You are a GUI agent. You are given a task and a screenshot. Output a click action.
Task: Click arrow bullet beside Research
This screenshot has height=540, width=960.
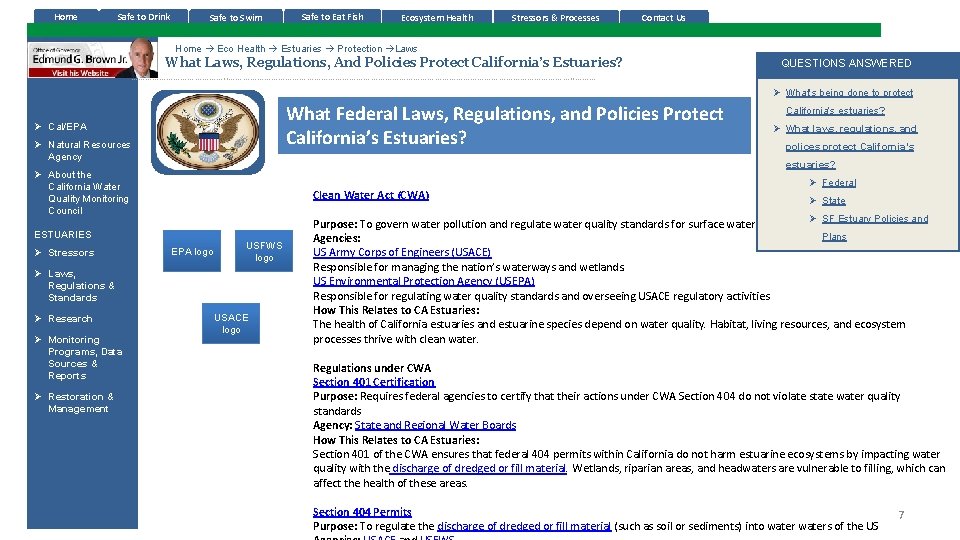point(38,318)
